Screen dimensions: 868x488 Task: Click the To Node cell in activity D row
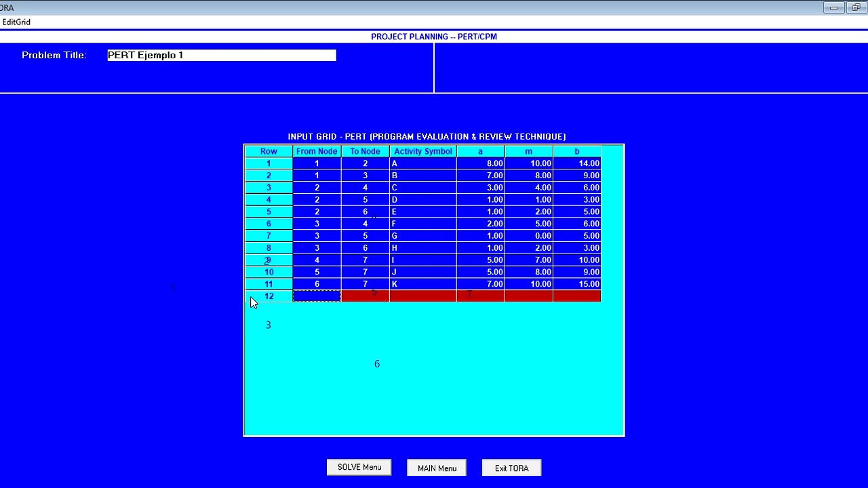click(365, 200)
